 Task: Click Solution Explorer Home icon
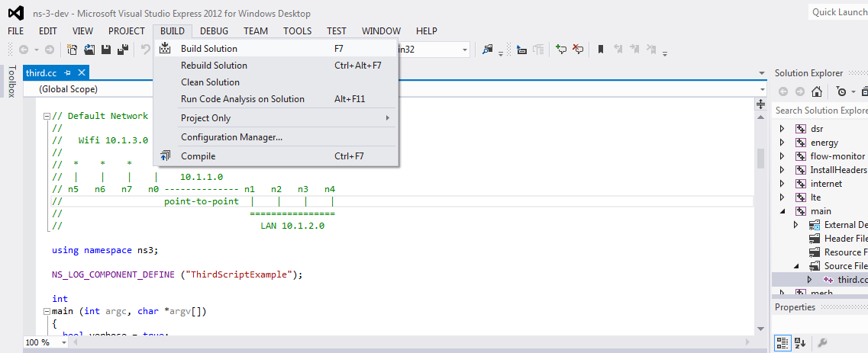pos(817,91)
